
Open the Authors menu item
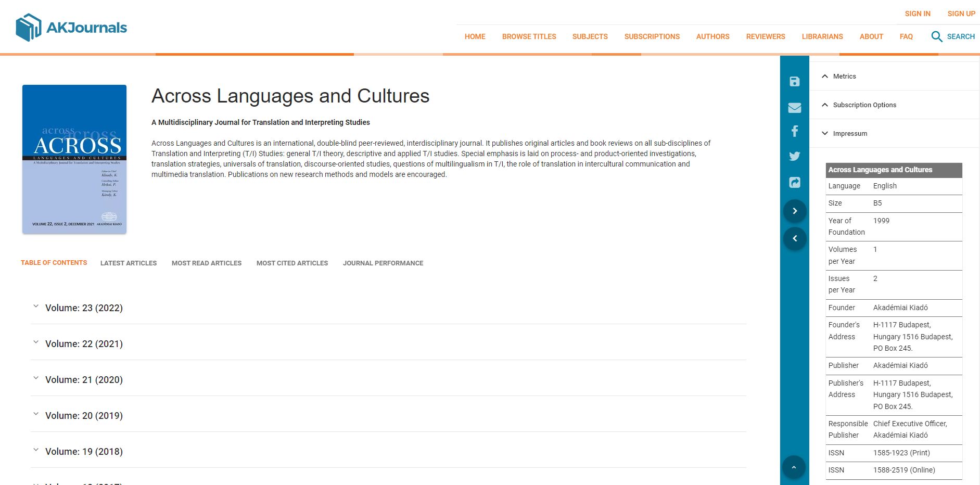(x=713, y=36)
